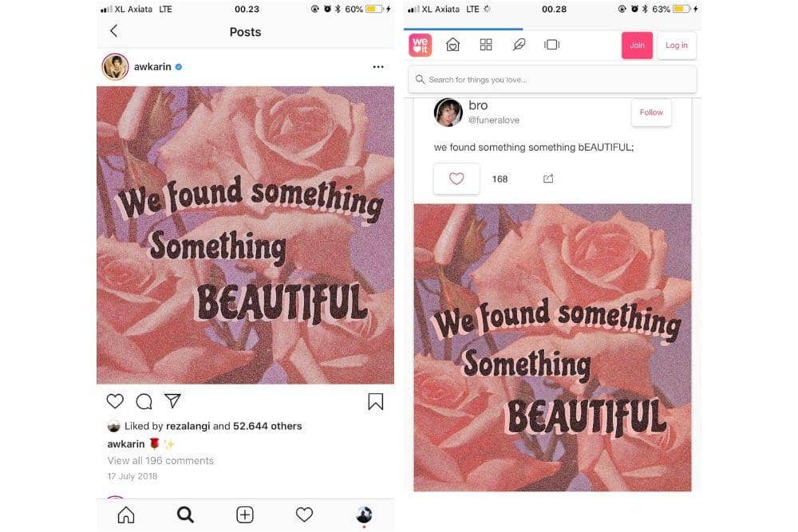Tap the back arrow on the Posts screen
Viewport: 798px width, 532px height.
114,30
